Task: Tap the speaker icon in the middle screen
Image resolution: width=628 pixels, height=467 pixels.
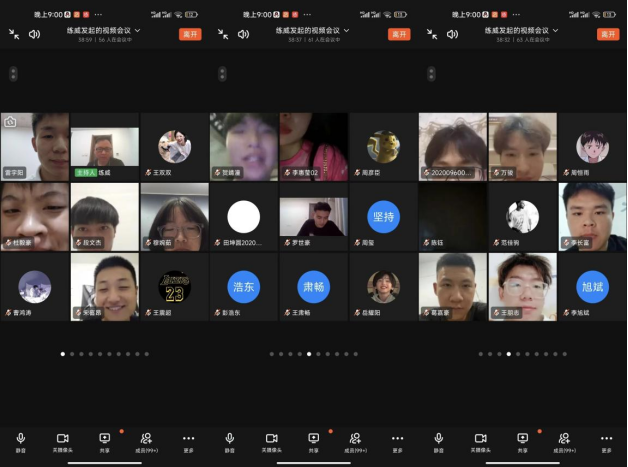Action: [x=243, y=33]
